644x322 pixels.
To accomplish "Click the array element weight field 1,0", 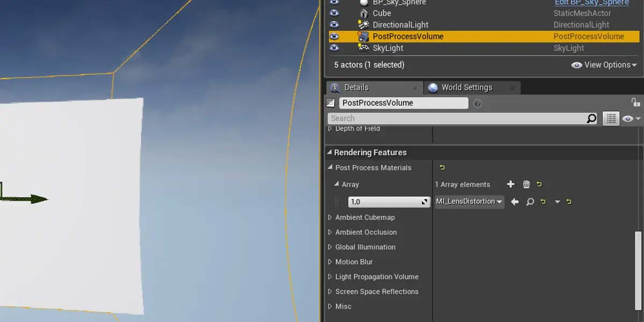I will (x=383, y=202).
